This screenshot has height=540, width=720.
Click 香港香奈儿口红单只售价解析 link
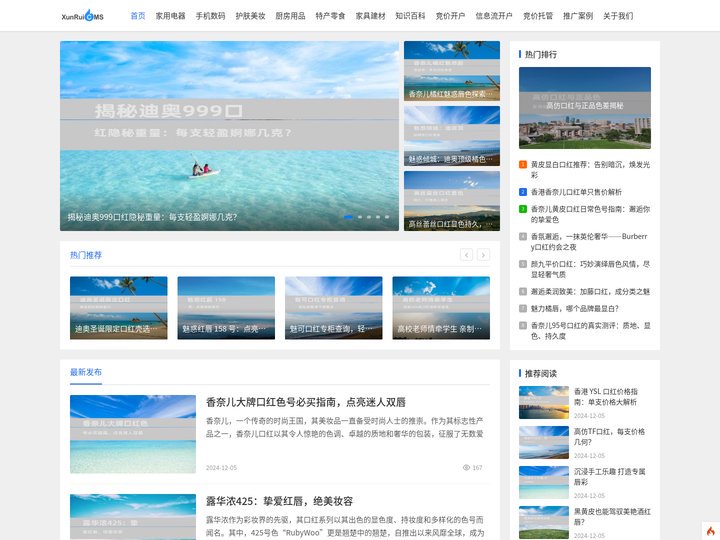point(576,192)
